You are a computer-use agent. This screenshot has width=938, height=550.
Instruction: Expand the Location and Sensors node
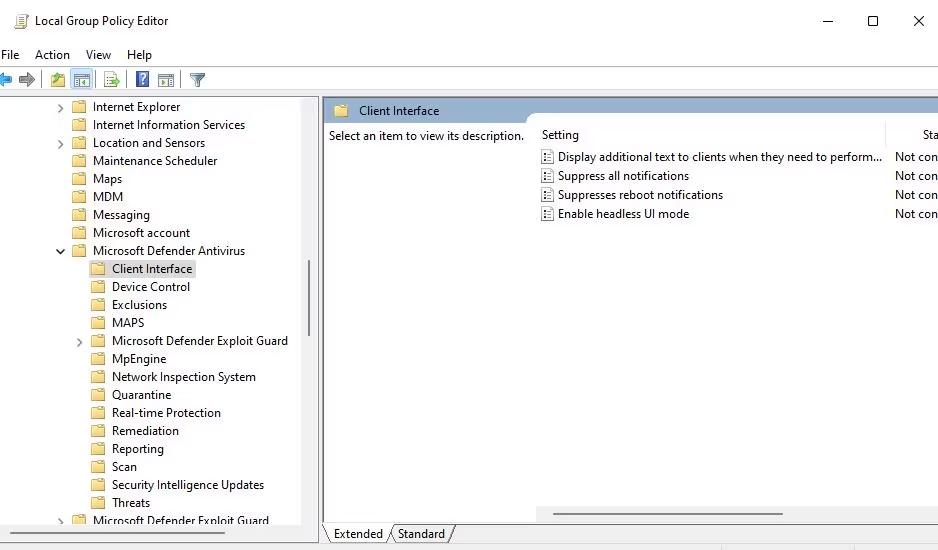point(61,143)
